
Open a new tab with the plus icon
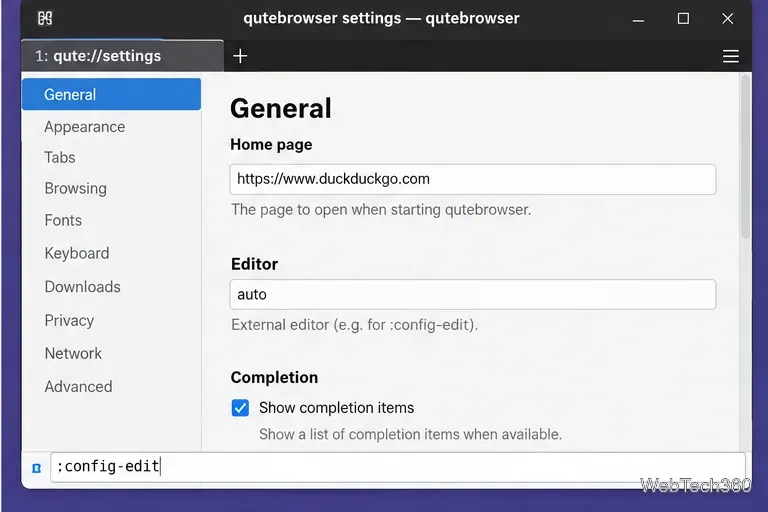[x=240, y=56]
